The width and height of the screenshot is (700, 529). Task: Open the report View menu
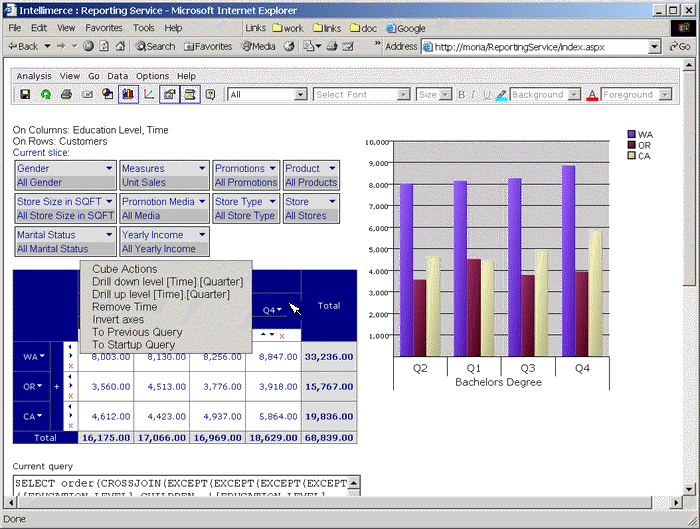point(70,76)
